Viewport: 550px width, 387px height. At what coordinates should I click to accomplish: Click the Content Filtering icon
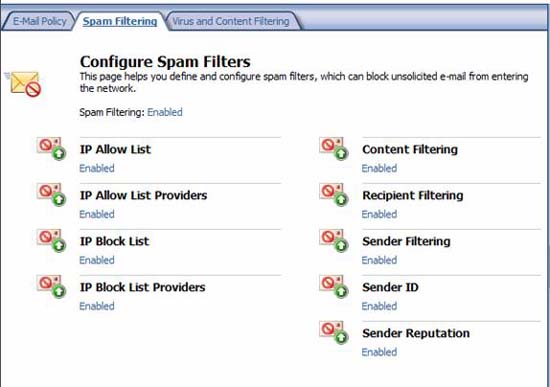coord(334,148)
